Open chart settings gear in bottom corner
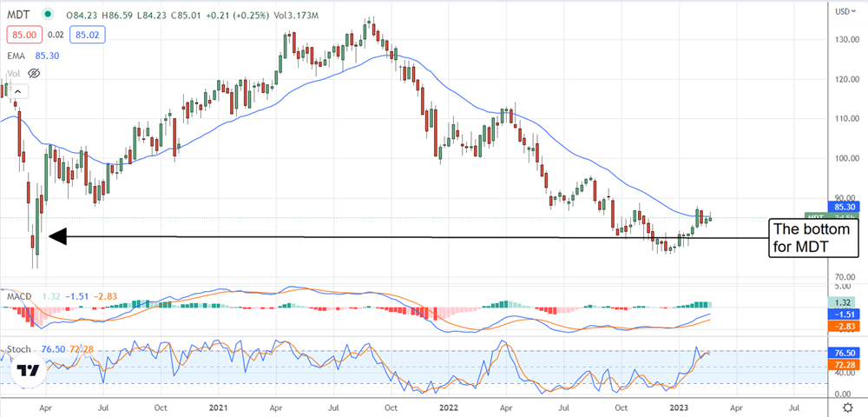Viewport: 868px width, 417px height. [x=848, y=407]
